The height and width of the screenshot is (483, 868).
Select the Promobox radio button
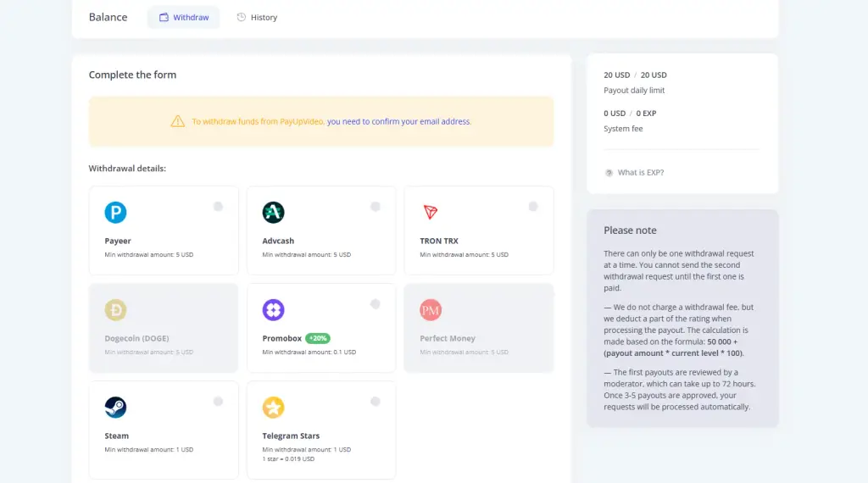pyautogui.click(x=376, y=303)
